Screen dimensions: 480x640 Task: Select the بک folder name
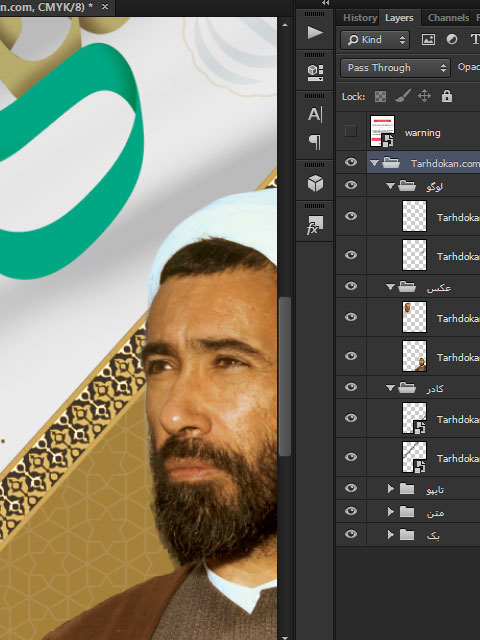point(433,535)
